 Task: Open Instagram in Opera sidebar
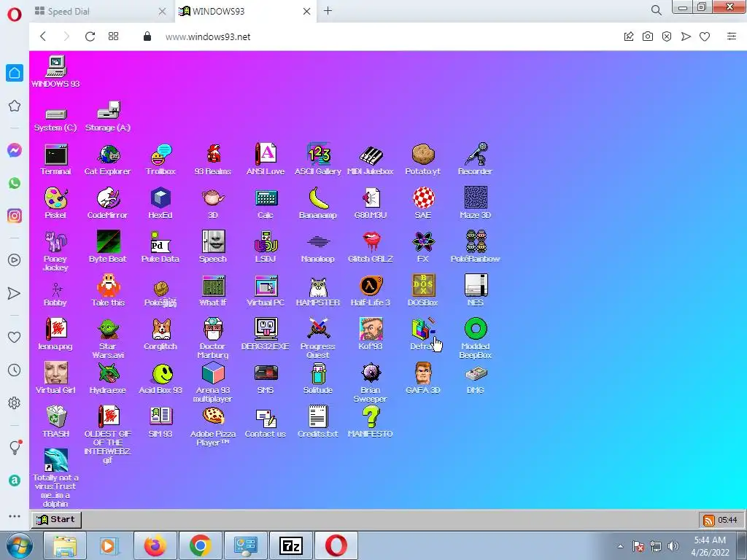coord(15,216)
